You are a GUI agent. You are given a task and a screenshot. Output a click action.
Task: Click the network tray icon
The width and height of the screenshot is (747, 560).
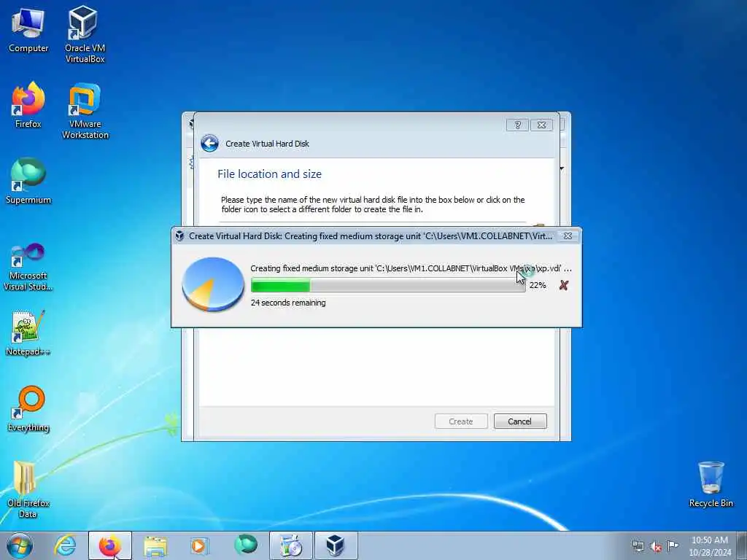638,546
